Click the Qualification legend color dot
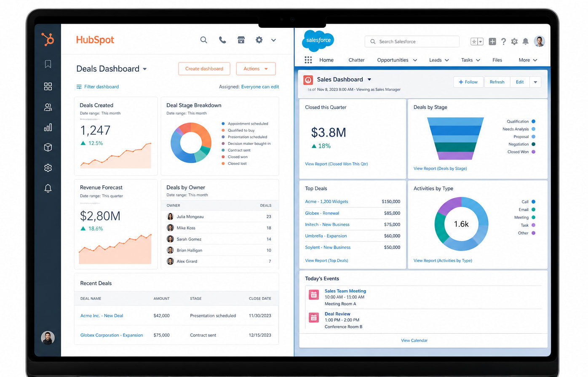588x377 pixels. (x=533, y=121)
